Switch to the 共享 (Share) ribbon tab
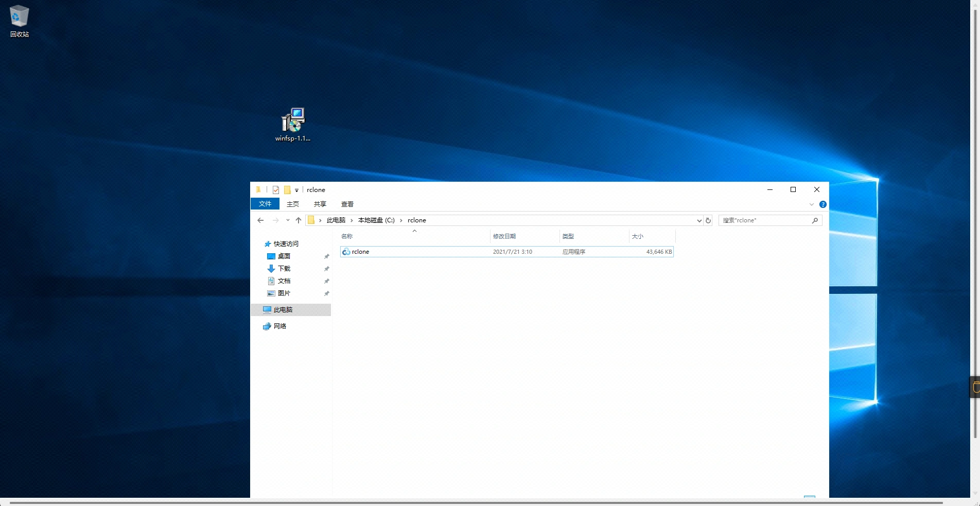This screenshot has width=980, height=506. tap(320, 204)
